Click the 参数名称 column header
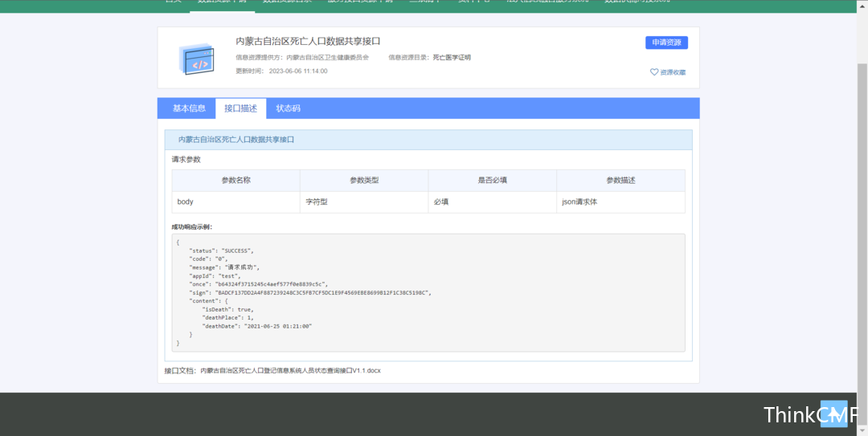Image resolution: width=868 pixels, height=436 pixels. (x=235, y=181)
